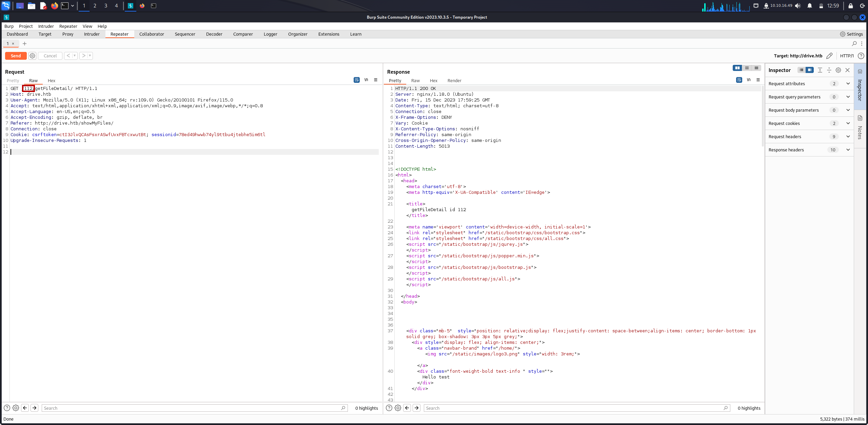Edit the target with the pencil icon
This screenshot has height=425, width=868.
(829, 56)
